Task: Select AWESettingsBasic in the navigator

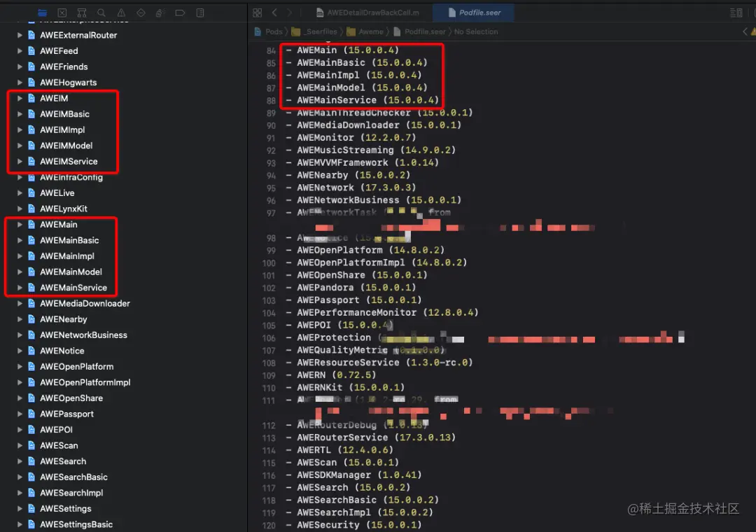Action: point(76,525)
